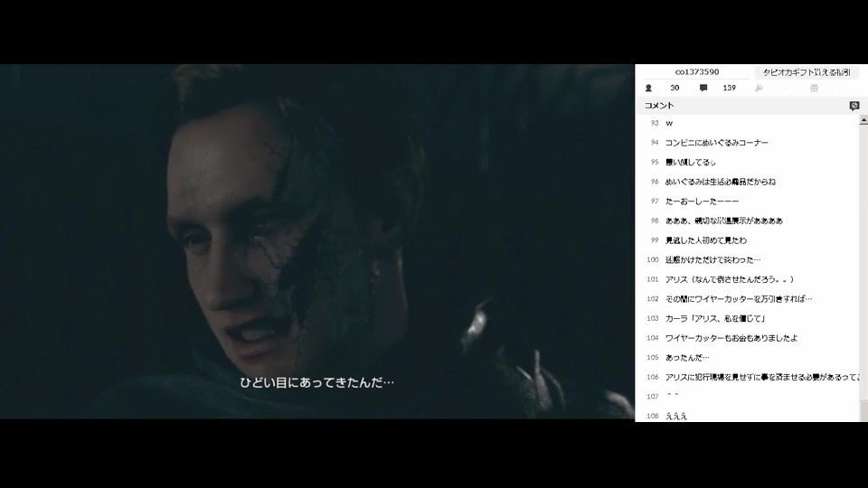
Task: Click the game video stream area
Action: tap(317, 241)
